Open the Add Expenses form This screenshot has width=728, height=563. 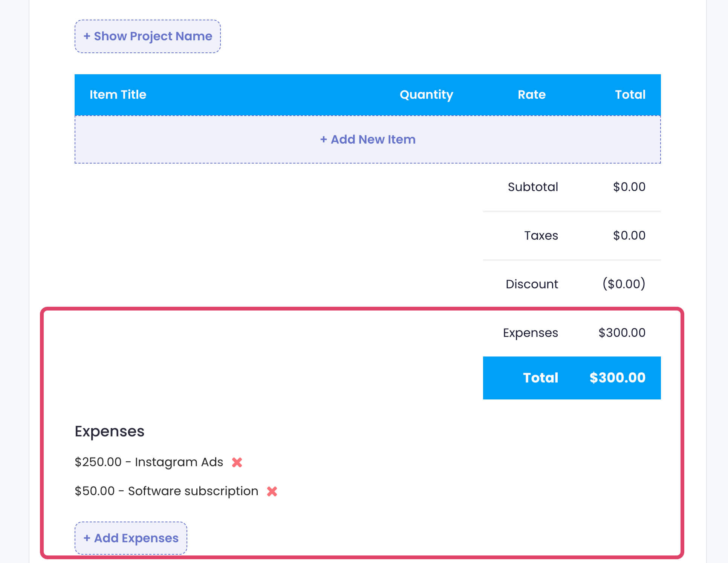(x=131, y=538)
